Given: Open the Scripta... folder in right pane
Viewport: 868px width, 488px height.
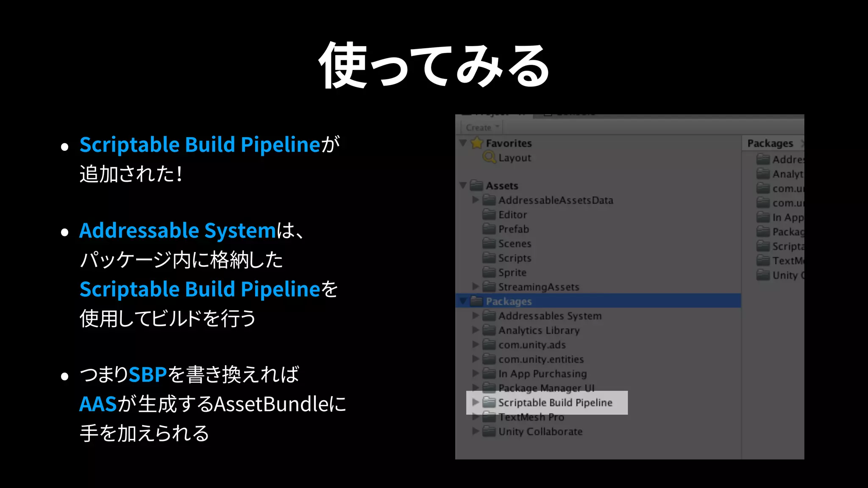Looking at the screenshot, I should 780,246.
